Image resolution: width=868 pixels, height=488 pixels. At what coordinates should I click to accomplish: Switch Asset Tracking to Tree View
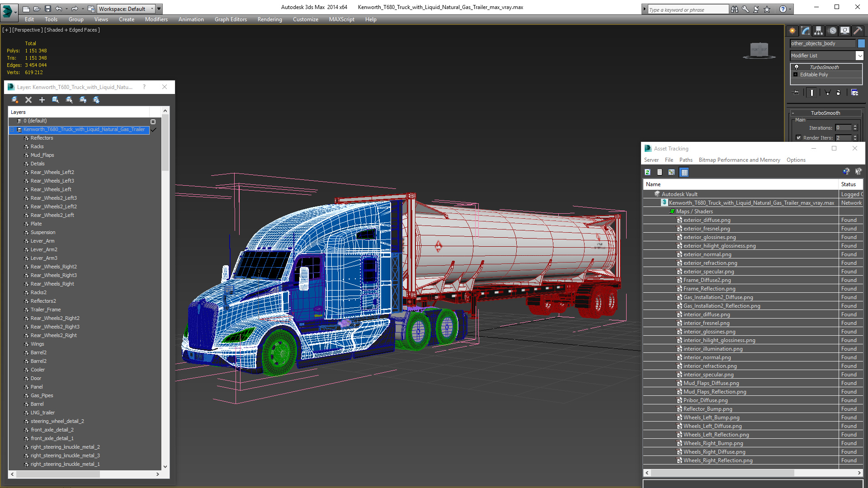672,172
